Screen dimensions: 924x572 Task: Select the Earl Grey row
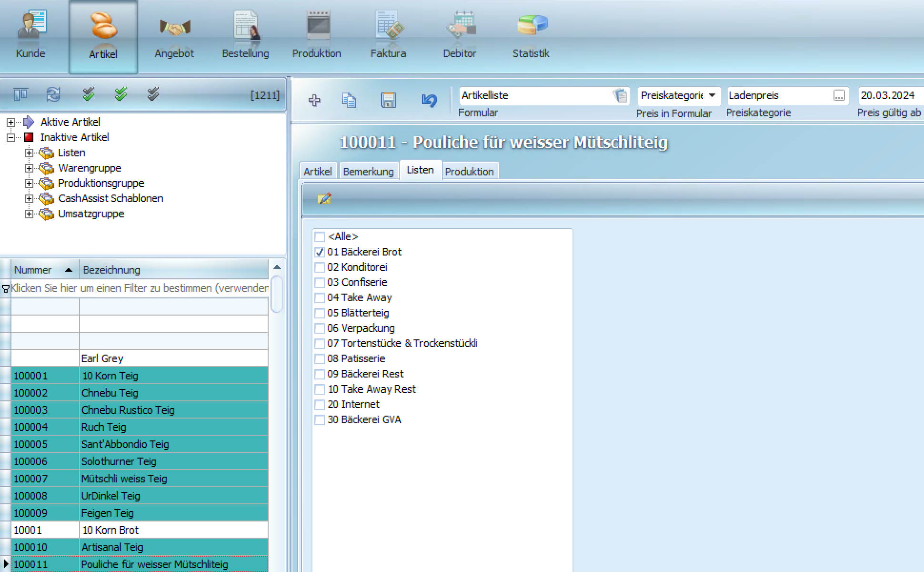tap(140, 358)
